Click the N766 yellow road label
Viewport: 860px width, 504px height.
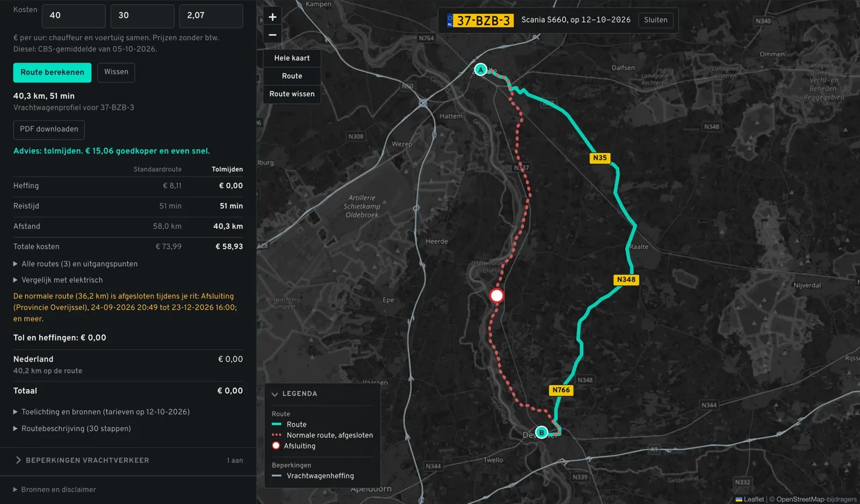coord(561,390)
